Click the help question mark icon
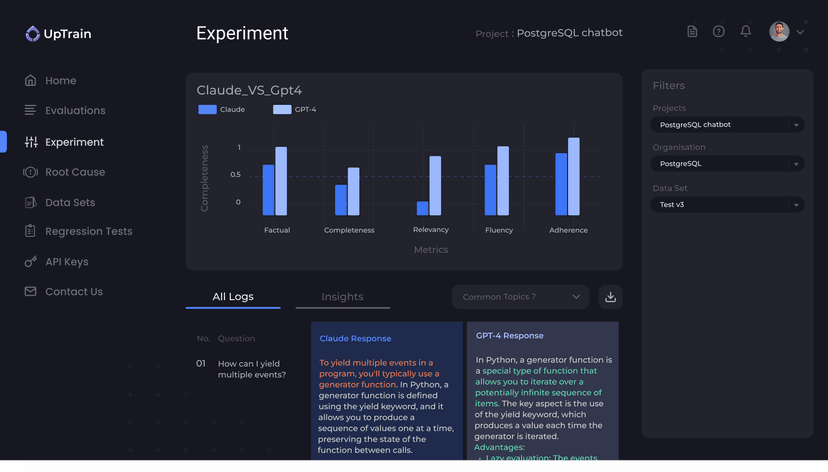 coord(718,32)
